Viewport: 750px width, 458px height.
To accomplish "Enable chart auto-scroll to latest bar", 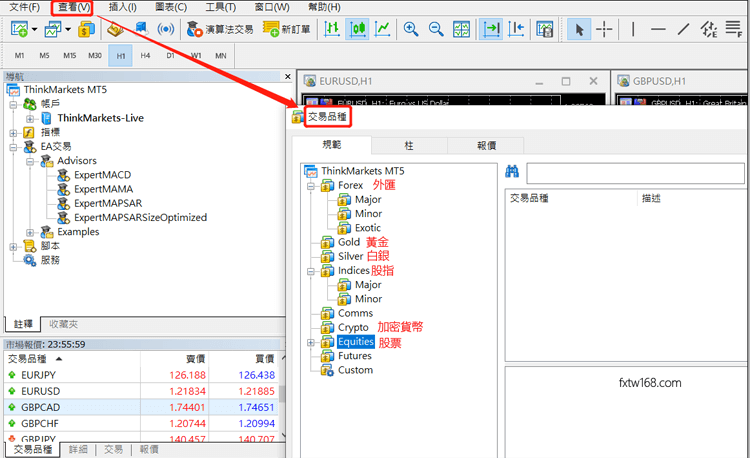I will tap(490, 30).
